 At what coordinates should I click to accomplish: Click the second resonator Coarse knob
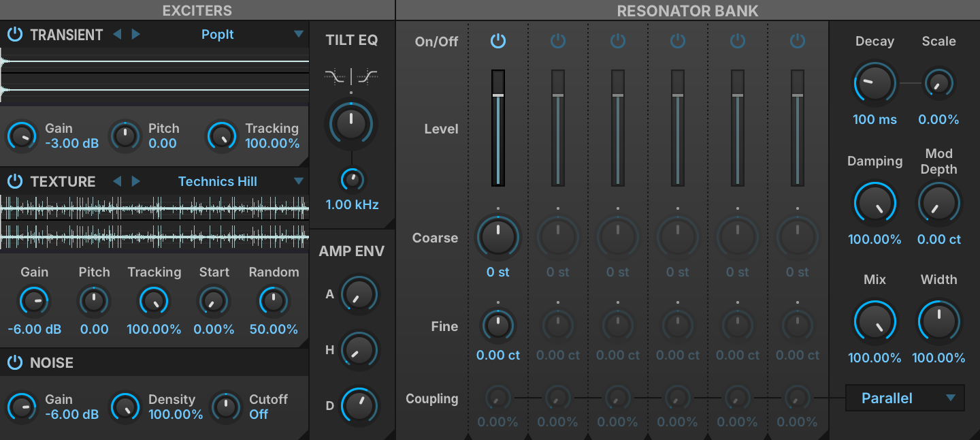point(558,236)
